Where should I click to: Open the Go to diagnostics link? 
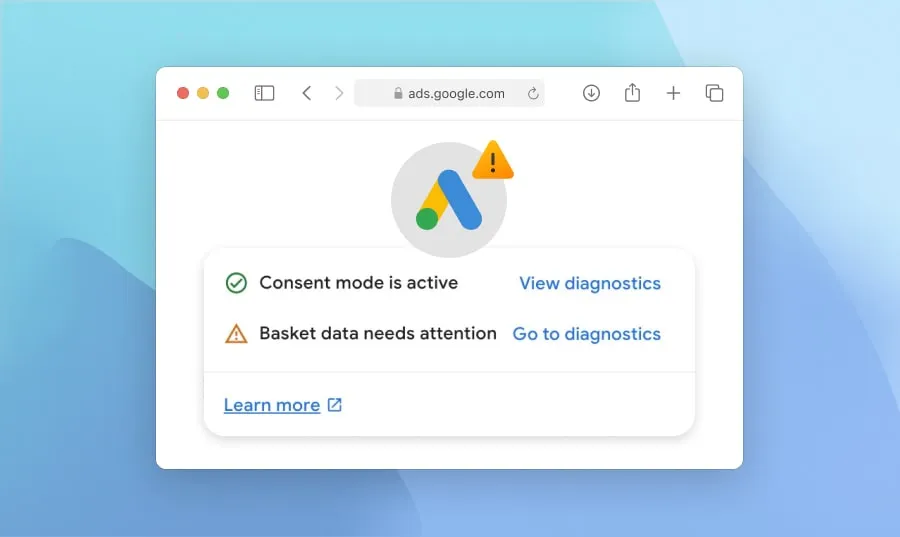[587, 334]
